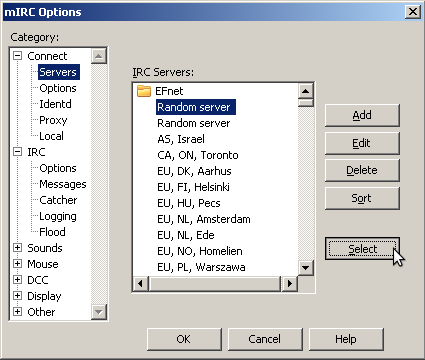Confirm with the OK button
Screen dimensions: 425x360
tap(184, 339)
